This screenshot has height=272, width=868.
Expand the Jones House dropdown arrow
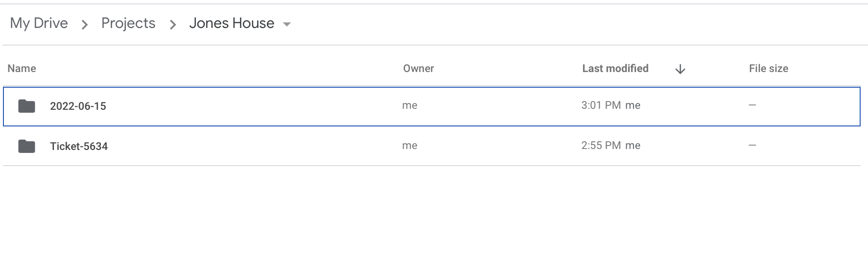[x=287, y=24]
